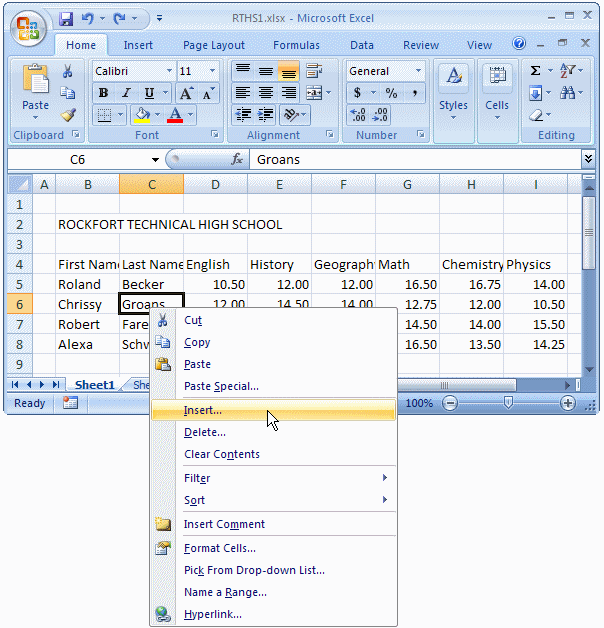Open Sort and Filter in Editing
The width and height of the screenshot is (604, 628).
[x=568, y=71]
